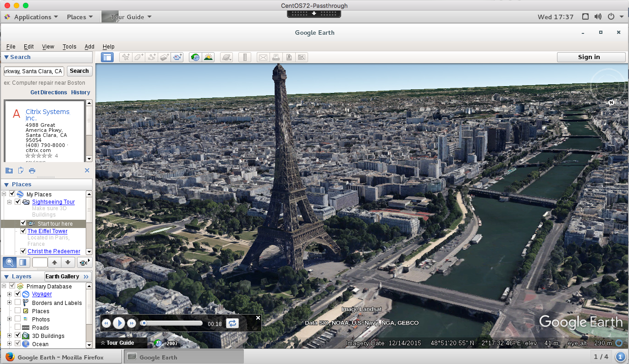Show historical imagery clock icon

click(x=195, y=57)
